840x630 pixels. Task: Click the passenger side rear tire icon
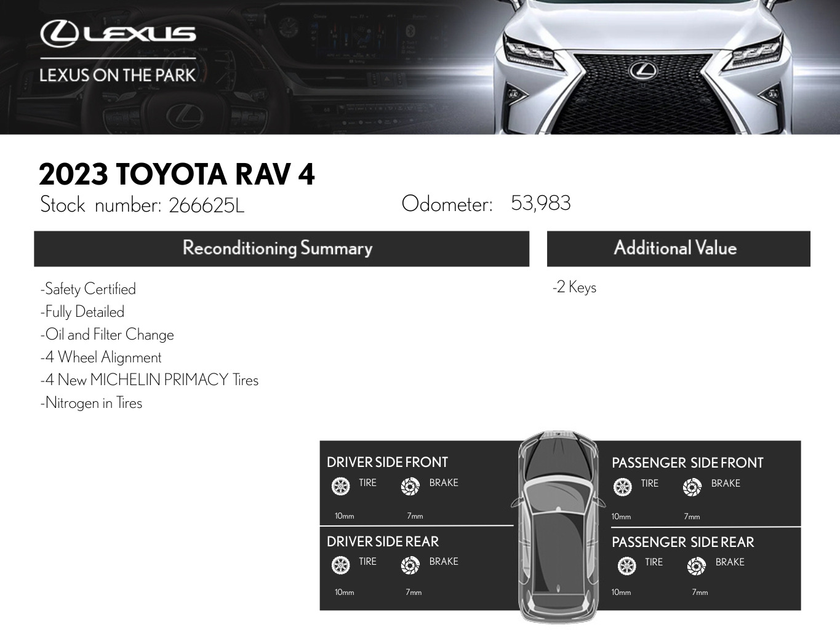pyautogui.click(x=626, y=565)
